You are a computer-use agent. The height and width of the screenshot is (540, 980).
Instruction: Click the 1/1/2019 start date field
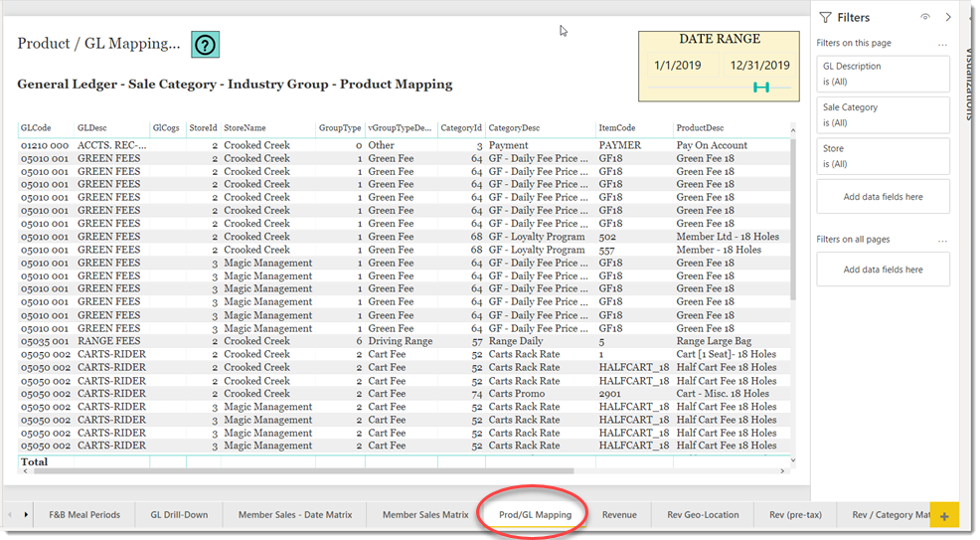pyautogui.click(x=678, y=66)
